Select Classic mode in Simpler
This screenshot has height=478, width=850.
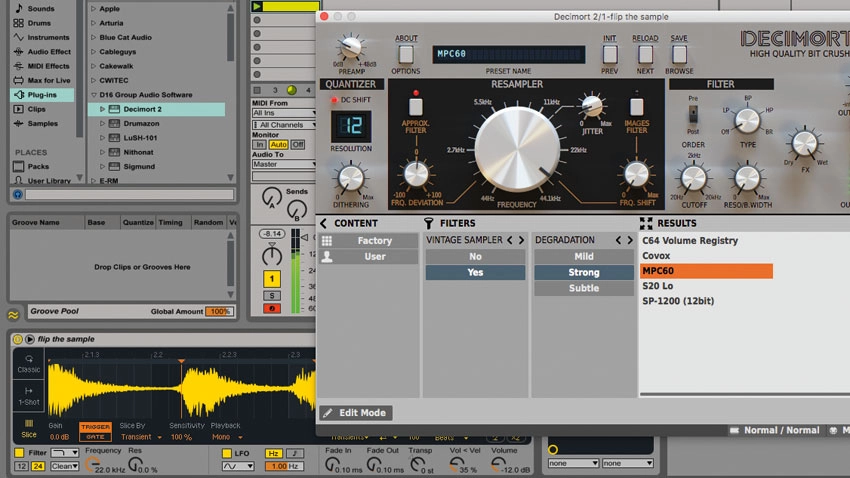[x=29, y=364]
